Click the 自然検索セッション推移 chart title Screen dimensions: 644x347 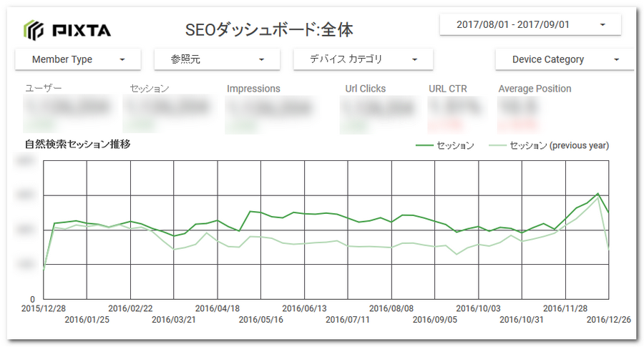[x=77, y=144]
